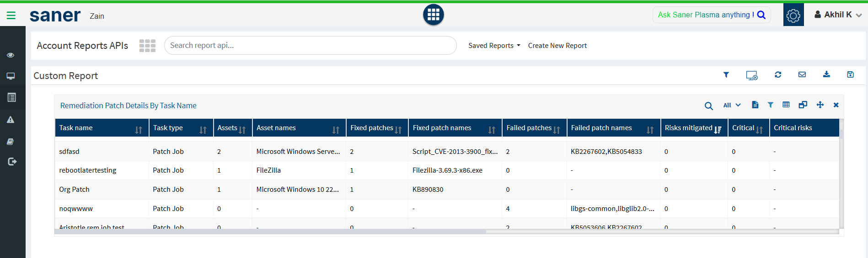
Task: Open the reports list sidebar item
Action: click(11, 97)
